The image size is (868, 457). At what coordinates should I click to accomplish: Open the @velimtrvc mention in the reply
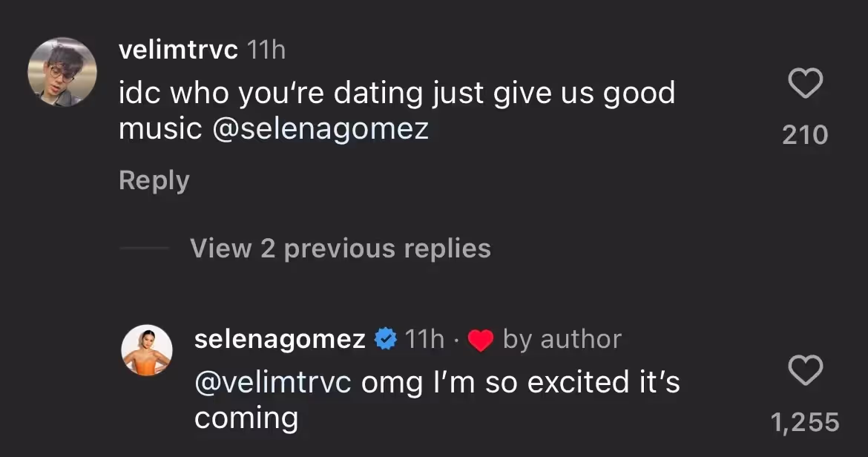click(272, 383)
